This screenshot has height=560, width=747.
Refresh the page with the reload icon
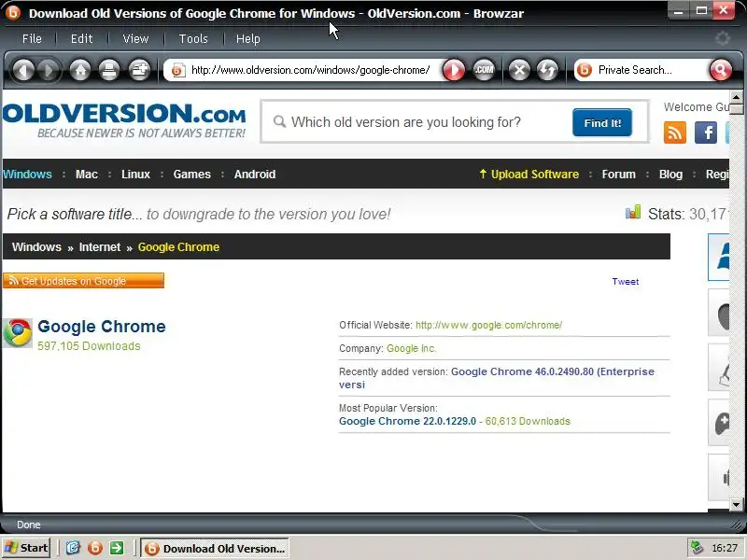pyautogui.click(x=547, y=71)
